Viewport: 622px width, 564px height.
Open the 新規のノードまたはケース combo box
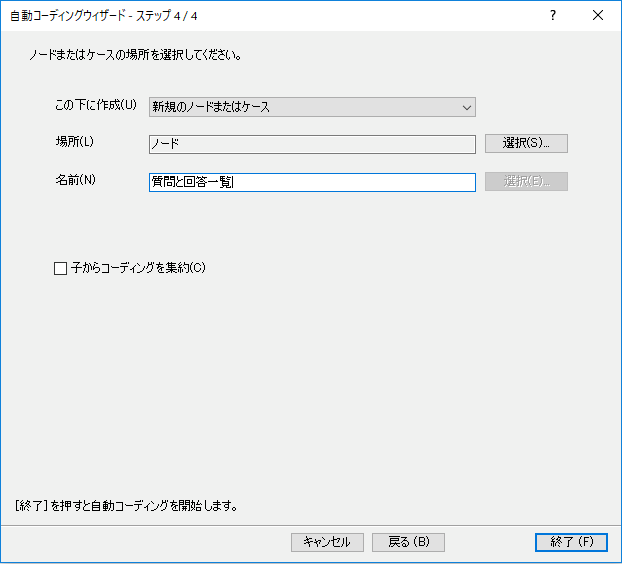[x=300, y=107]
